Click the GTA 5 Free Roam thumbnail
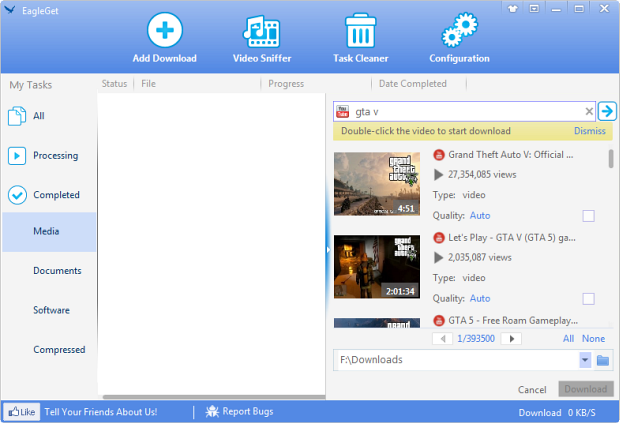Screen dimensions: 620x423 (377, 323)
